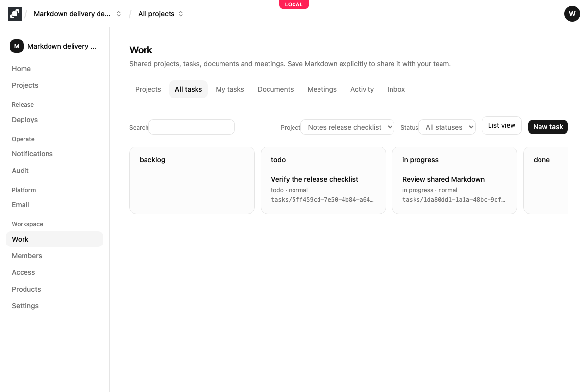Open Access in the sidebar
Image resolution: width=588 pixels, height=392 pixels.
[x=54, y=272]
